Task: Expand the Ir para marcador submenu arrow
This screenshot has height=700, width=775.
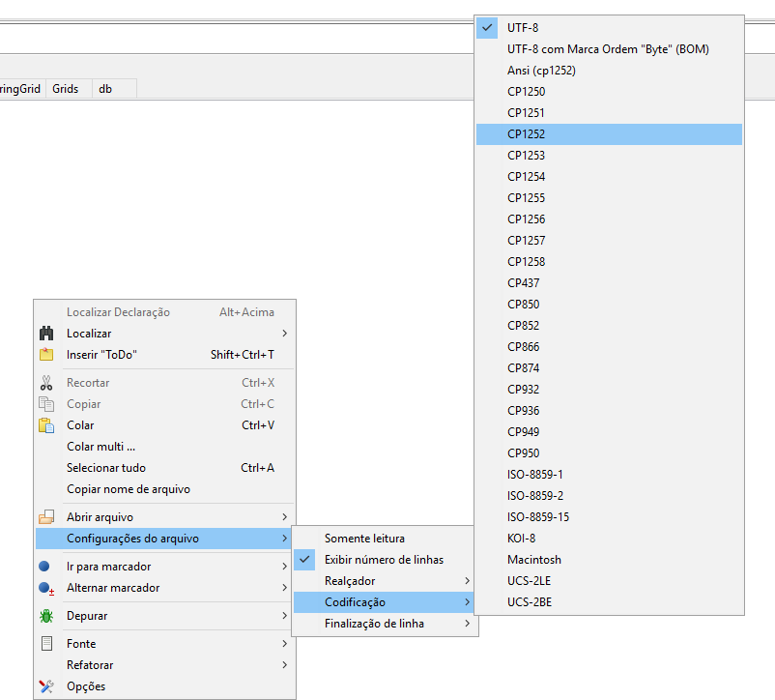Action: click(285, 567)
